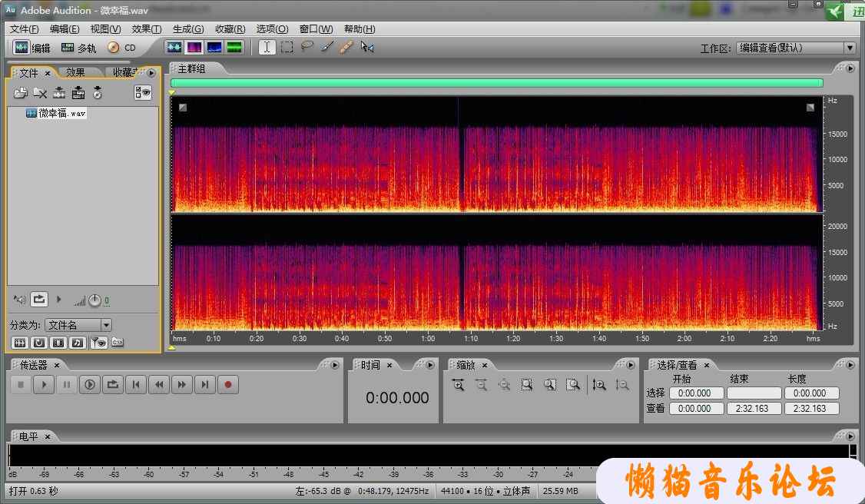The image size is (865, 504).
Task: Open Files panel options flyout menu
Action: (x=151, y=73)
